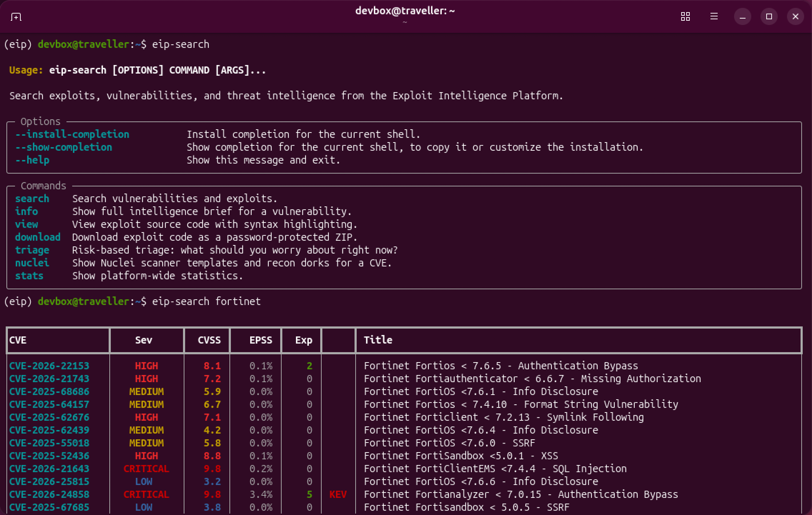This screenshot has height=515, width=812.
Task: Click the FortiSandbox XSS title
Action: tap(461, 456)
